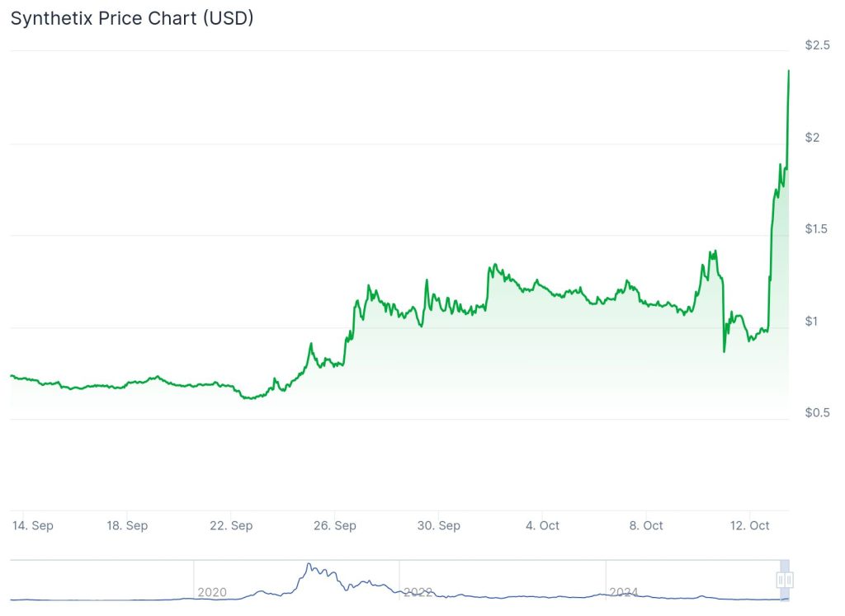845x616 pixels.
Task: Select the 18. Sep date label
Action: (127, 525)
